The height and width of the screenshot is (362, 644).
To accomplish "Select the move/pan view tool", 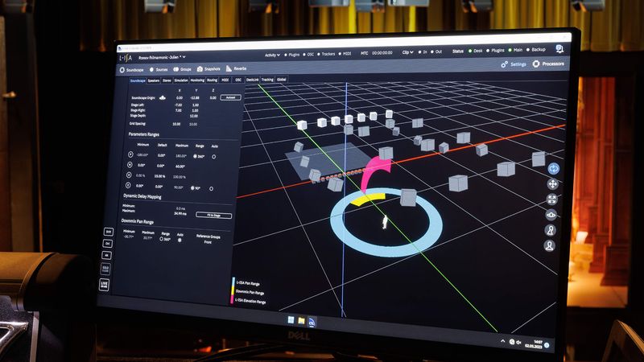I will pos(552,184).
